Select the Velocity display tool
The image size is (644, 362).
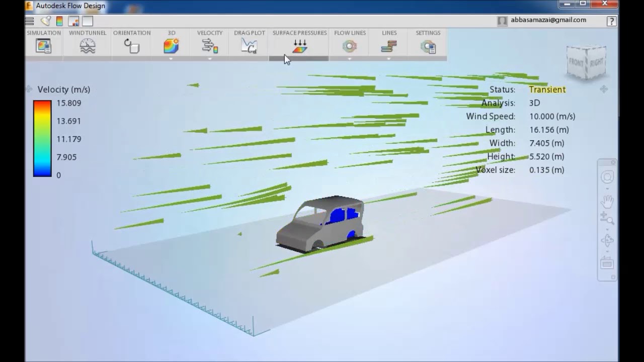pyautogui.click(x=210, y=46)
